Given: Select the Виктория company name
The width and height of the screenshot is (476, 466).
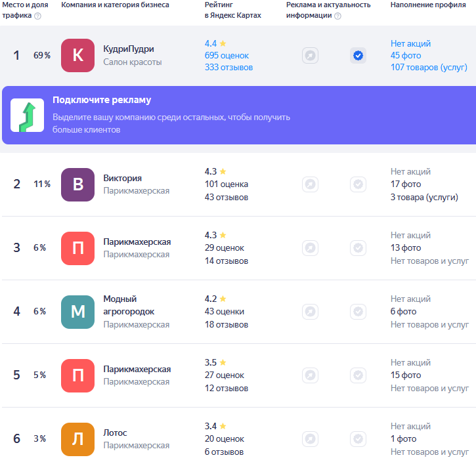Looking at the screenshot, I should (x=122, y=178).
